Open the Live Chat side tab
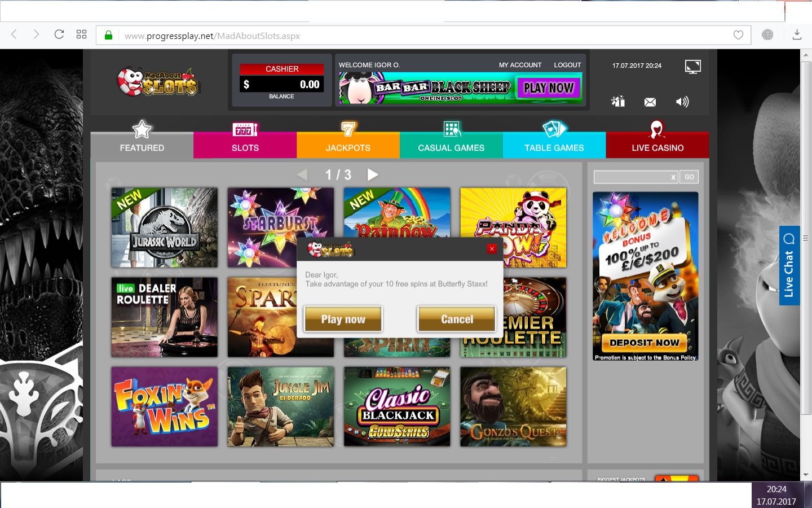Viewport: 812px width, 508px height. 789,265
